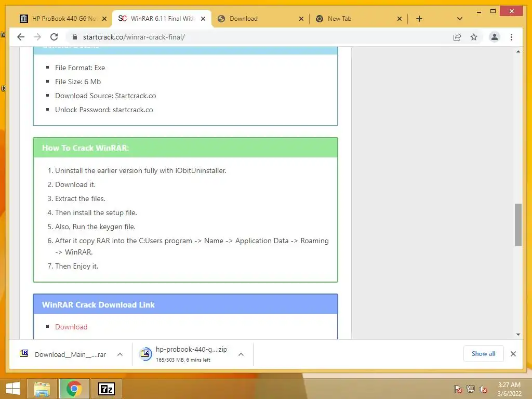532x399 pixels.
Task: Click the Unlock Password startcrack.co text
Action: pos(104,110)
